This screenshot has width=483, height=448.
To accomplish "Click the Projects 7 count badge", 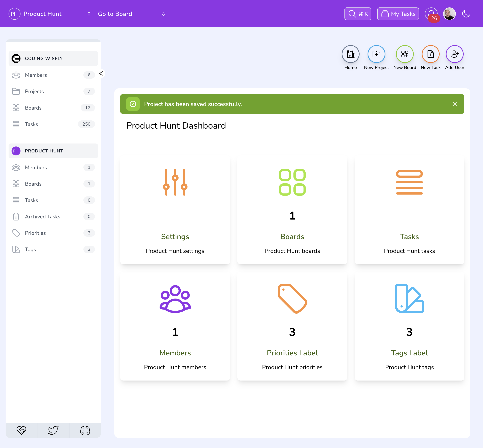I will click(89, 91).
